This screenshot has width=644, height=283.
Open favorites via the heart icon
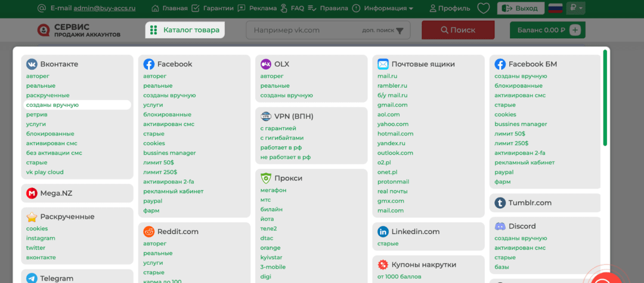coord(484,8)
